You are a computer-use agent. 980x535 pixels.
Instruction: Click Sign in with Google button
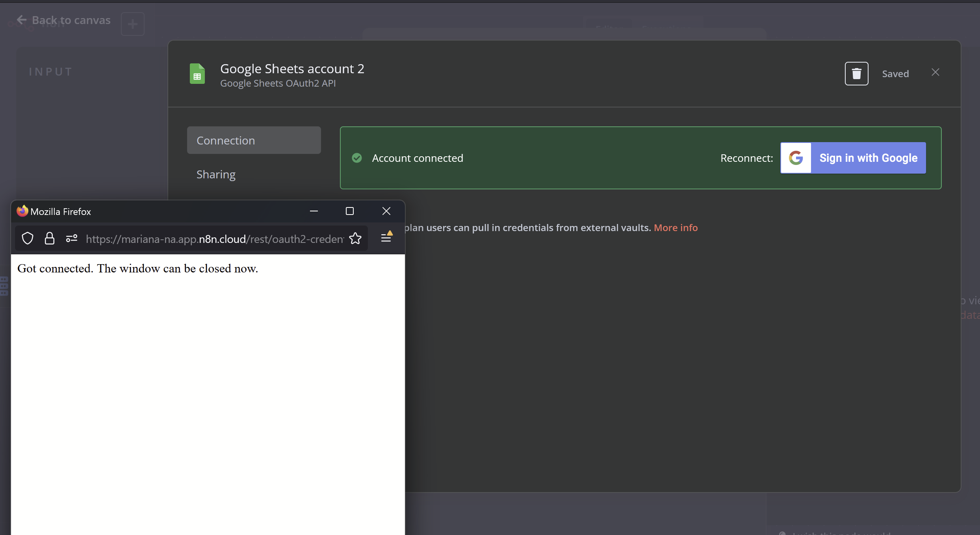[x=853, y=158]
